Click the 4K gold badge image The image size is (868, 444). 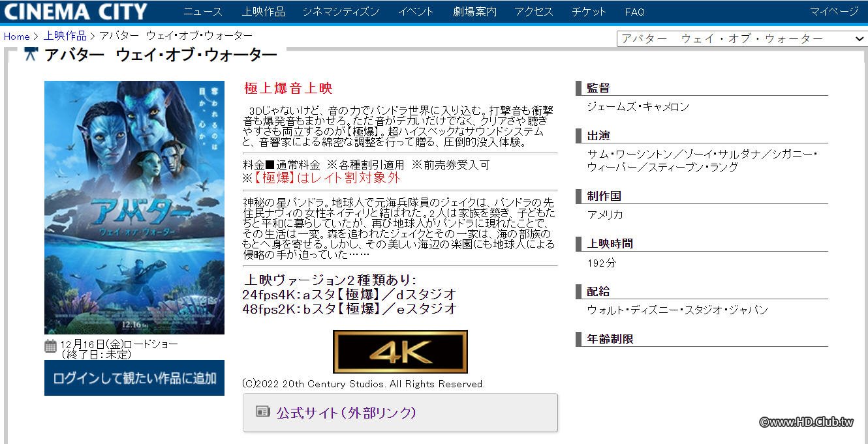[x=400, y=352]
